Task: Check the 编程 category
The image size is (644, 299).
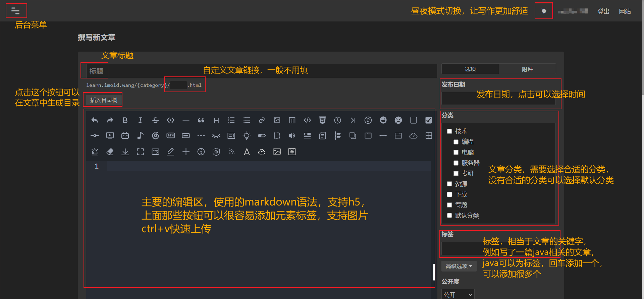Action: 456,142
